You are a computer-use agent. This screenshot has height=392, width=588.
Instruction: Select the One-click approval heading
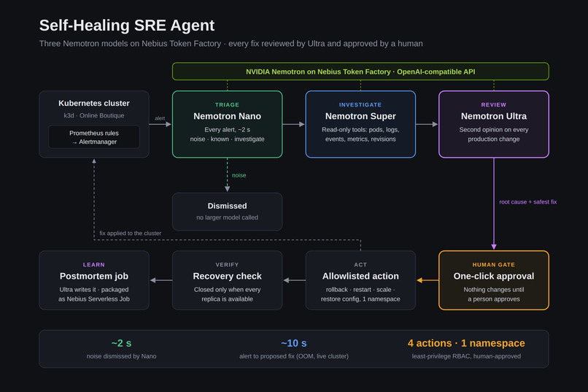click(x=493, y=276)
